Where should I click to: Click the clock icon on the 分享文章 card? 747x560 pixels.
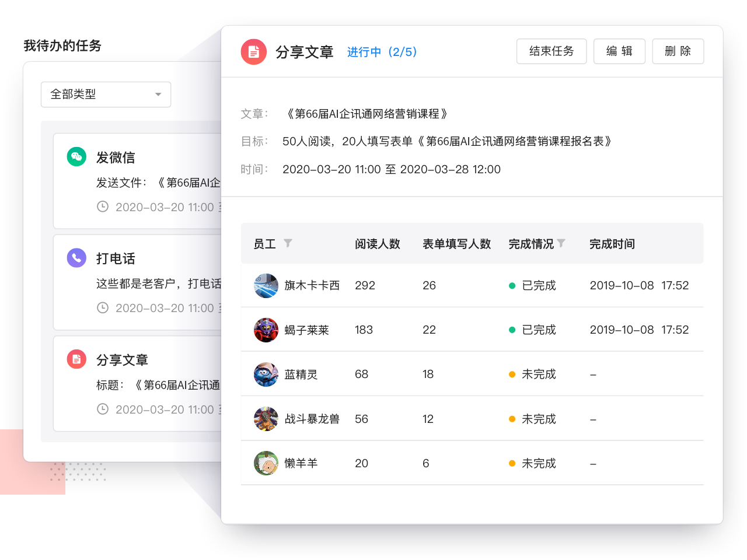click(103, 409)
